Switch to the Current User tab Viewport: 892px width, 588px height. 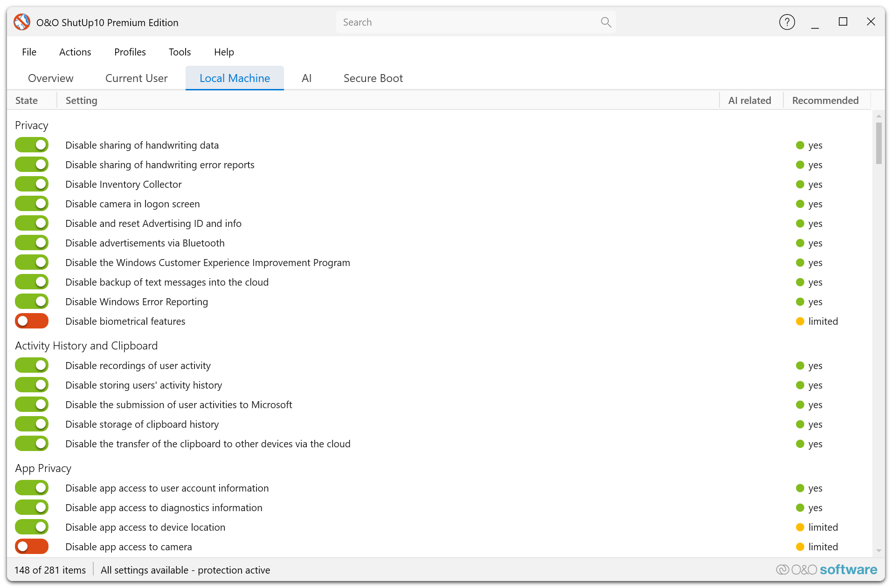[x=136, y=78]
